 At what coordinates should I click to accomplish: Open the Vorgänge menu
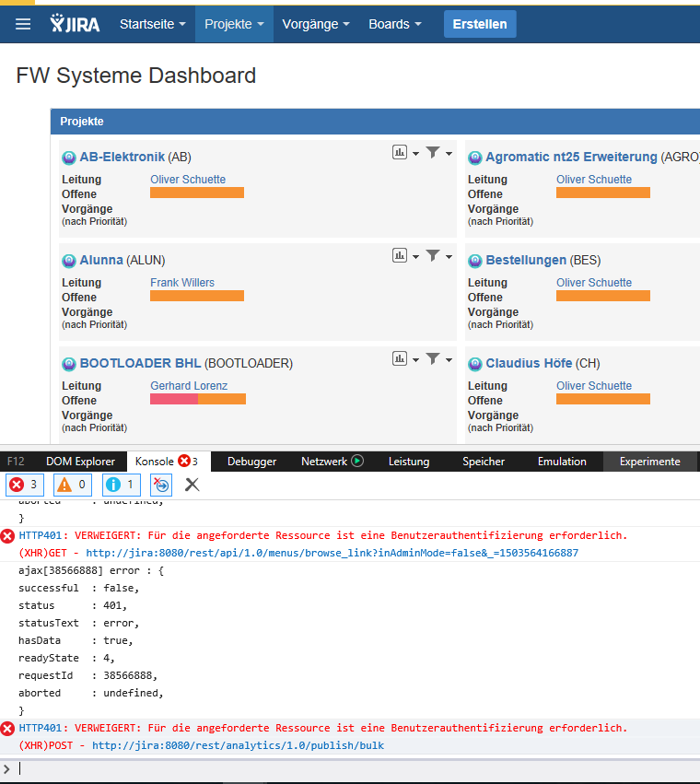tap(316, 24)
